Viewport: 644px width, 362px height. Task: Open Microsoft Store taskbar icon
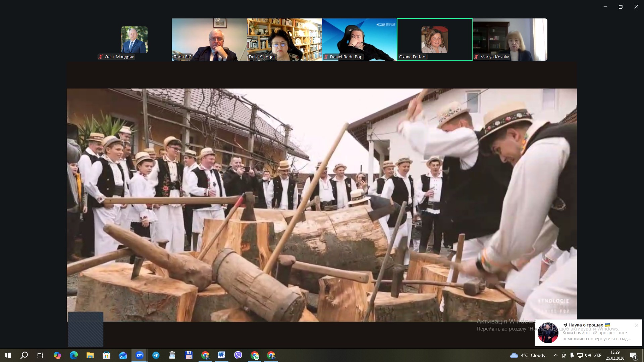tap(106, 355)
